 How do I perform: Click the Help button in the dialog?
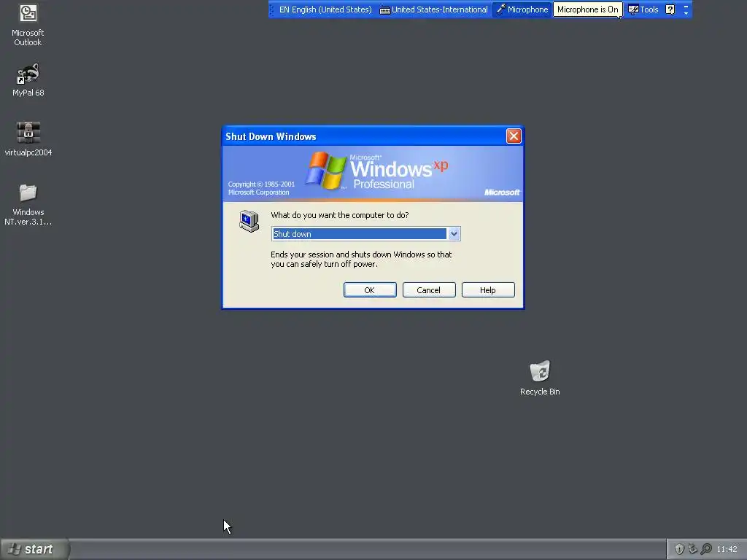click(x=488, y=290)
